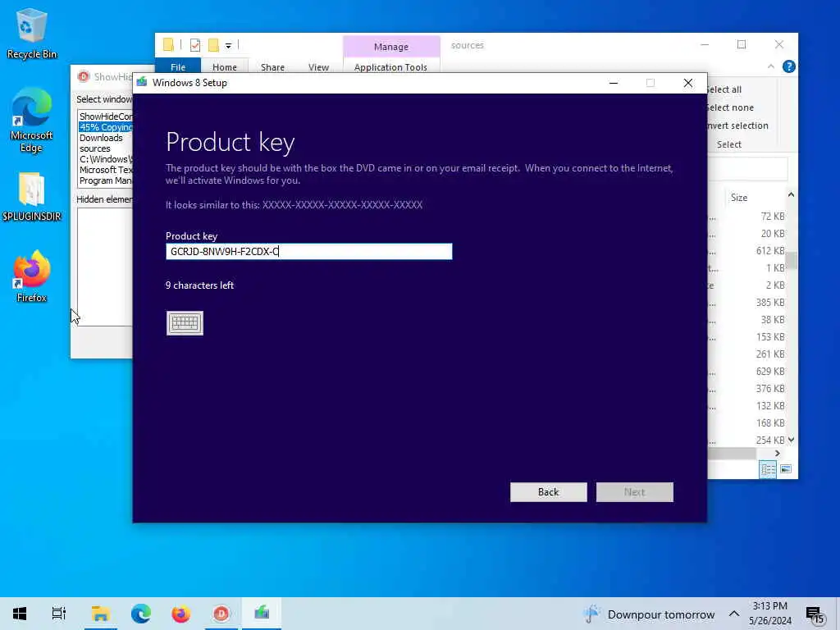The image size is (840, 630).
Task: Click the horizontal scrollbar right arrow in Explorer
Action: (778, 453)
